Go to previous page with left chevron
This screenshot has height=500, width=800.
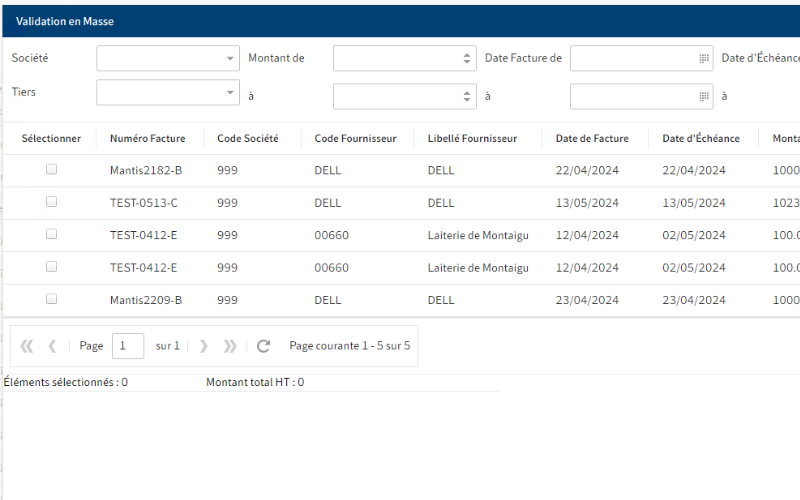click(52, 346)
